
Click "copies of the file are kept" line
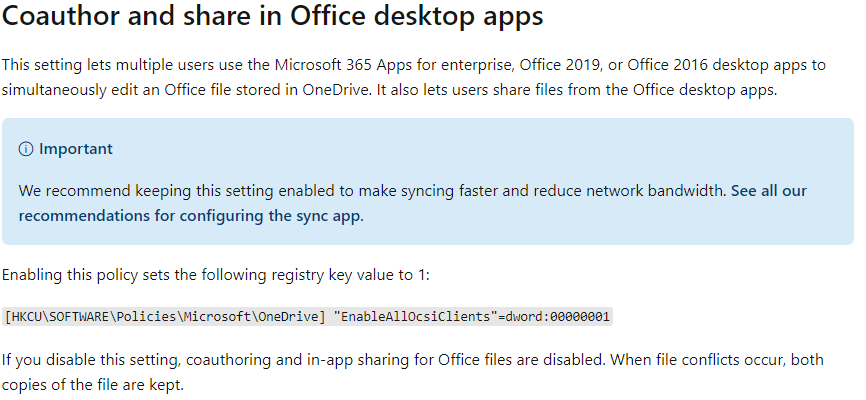pyautogui.click(x=92, y=385)
